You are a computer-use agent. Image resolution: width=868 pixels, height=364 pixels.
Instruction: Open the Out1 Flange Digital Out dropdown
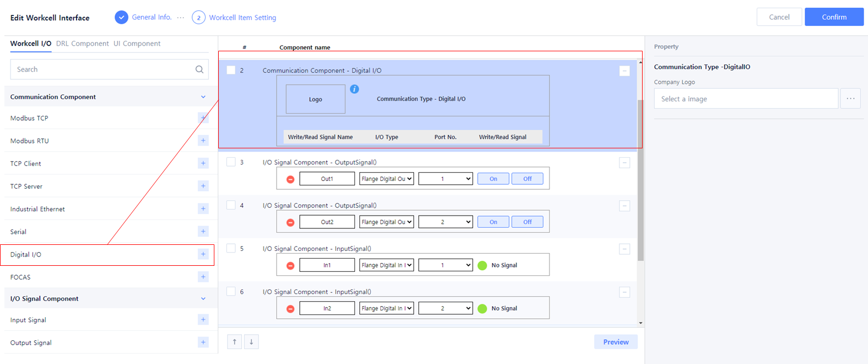[x=386, y=179]
